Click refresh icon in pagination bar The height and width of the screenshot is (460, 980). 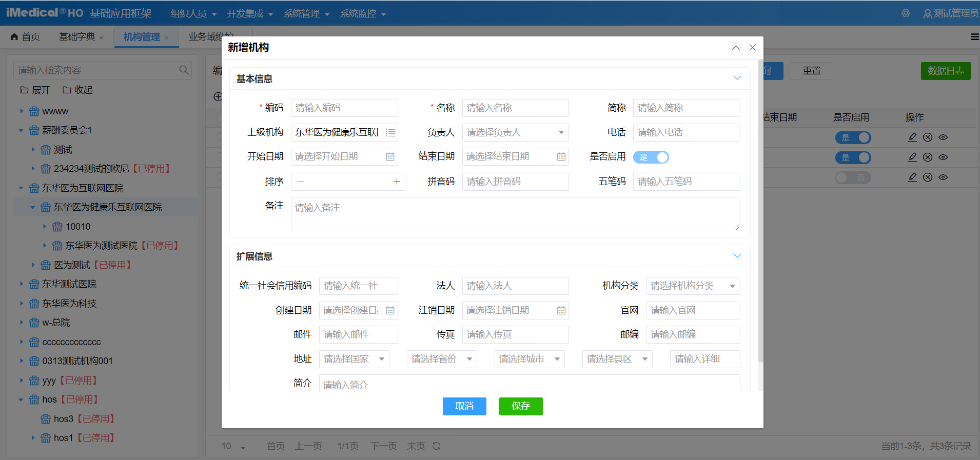436,446
